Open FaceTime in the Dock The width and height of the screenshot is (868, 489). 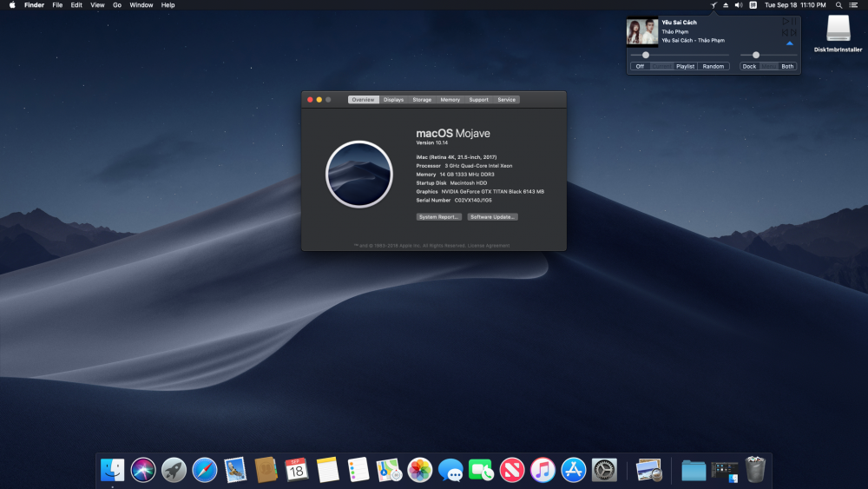481,471
